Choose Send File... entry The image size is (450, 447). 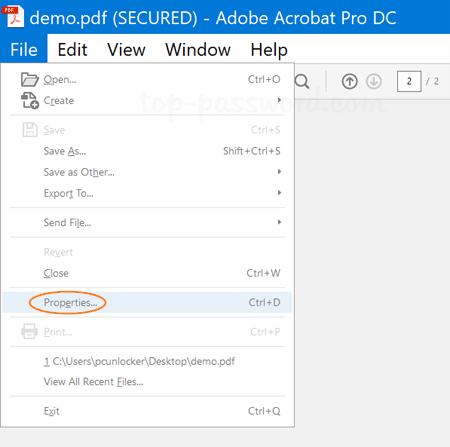[147, 222]
